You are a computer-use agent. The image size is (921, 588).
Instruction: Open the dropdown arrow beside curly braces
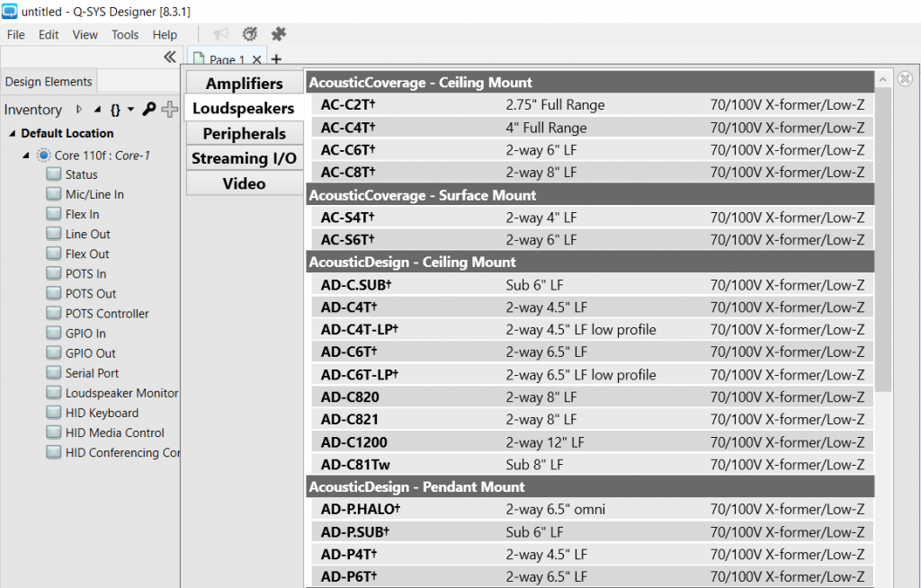(130, 110)
